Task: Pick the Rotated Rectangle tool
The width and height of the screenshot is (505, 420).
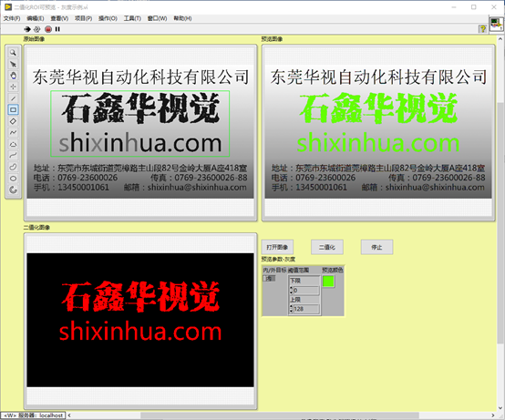Action: click(13, 121)
